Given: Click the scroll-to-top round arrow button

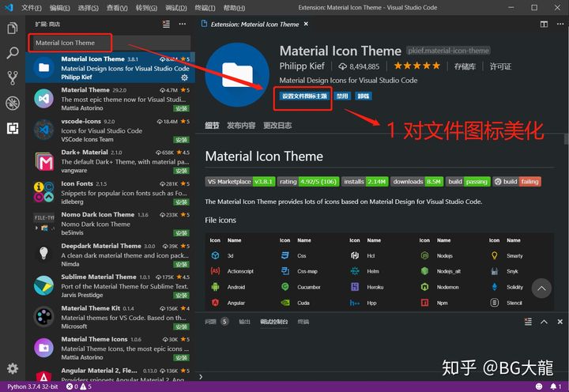Looking at the screenshot, I should point(541,288).
